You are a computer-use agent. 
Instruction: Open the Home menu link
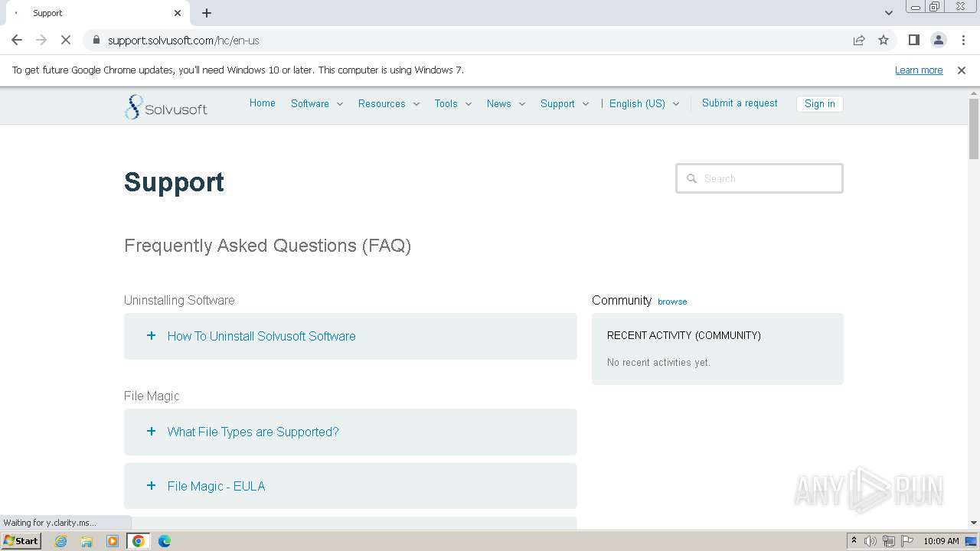[x=263, y=103]
